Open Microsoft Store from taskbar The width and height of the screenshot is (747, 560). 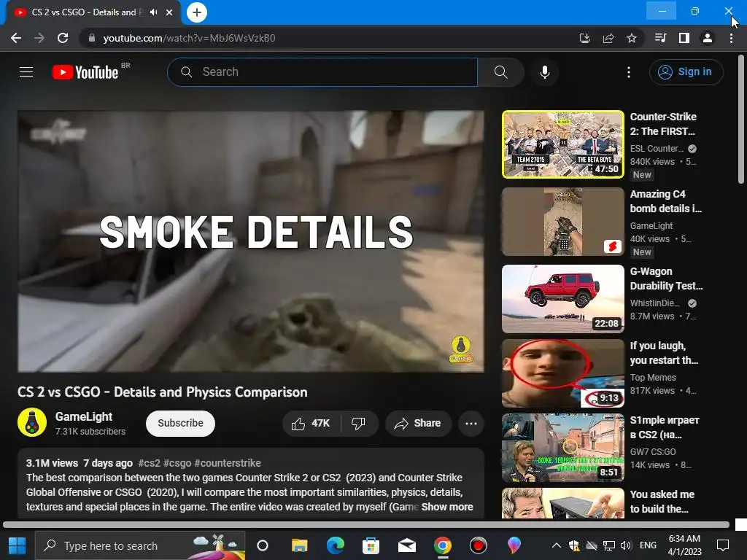(371, 545)
